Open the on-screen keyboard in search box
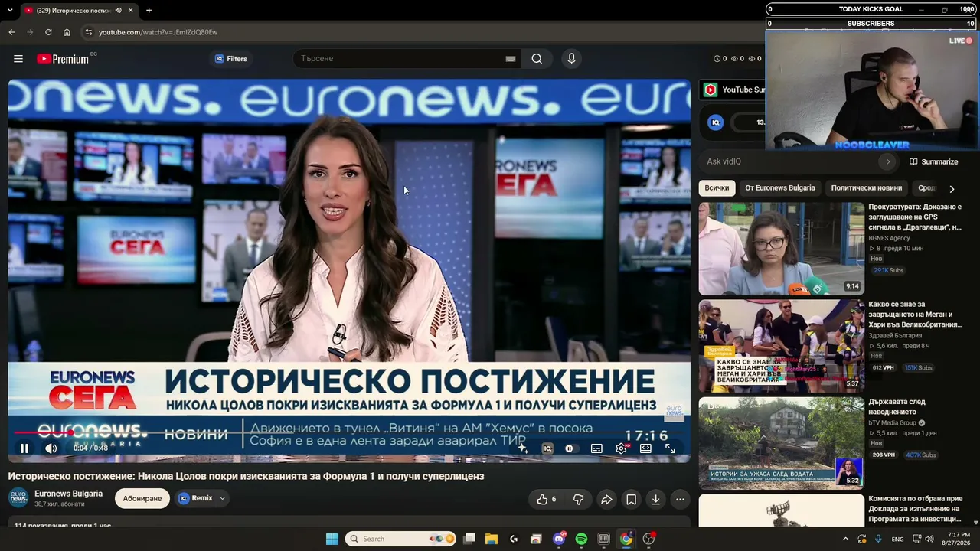This screenshot has height=551, width=980. [x=511, y=59]
